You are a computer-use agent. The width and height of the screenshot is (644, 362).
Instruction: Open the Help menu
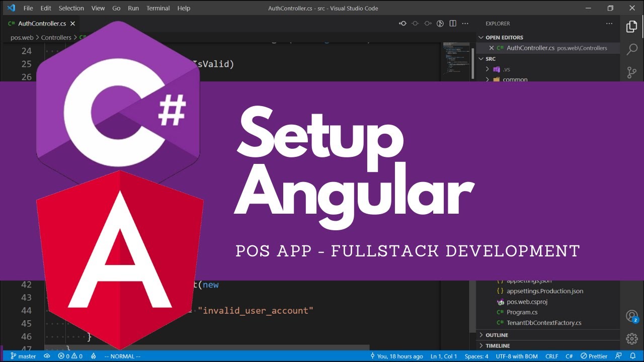coord(184,8)
